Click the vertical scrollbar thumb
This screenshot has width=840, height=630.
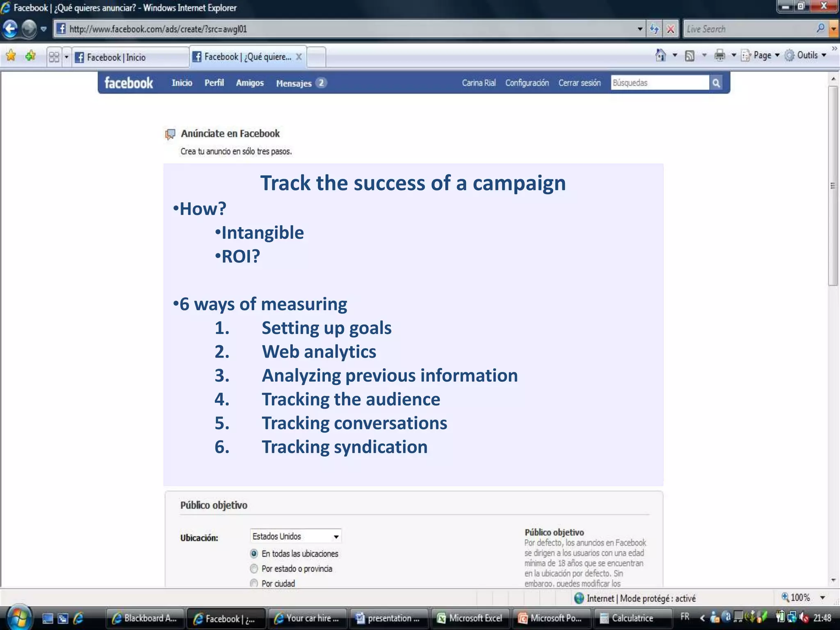tap(833, 186)
